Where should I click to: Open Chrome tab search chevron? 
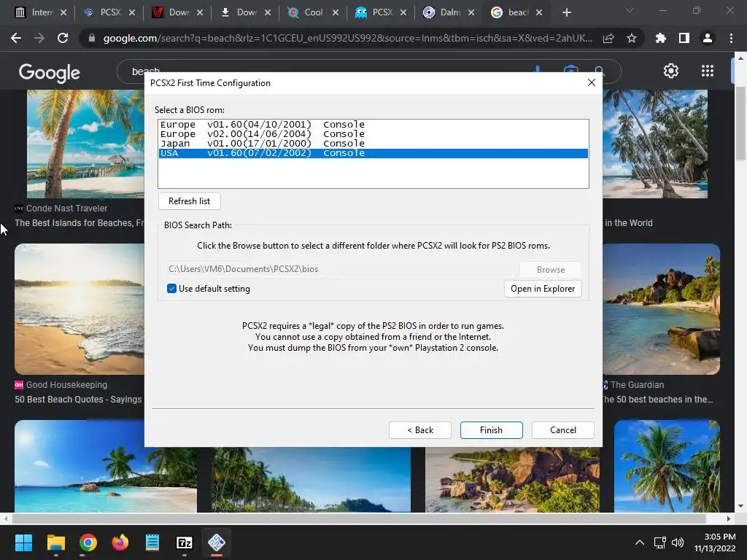click(x=630, y=10)
